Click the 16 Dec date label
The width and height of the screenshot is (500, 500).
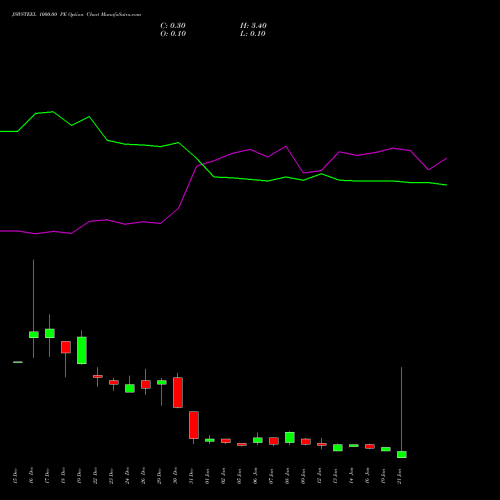pos(31,476)
